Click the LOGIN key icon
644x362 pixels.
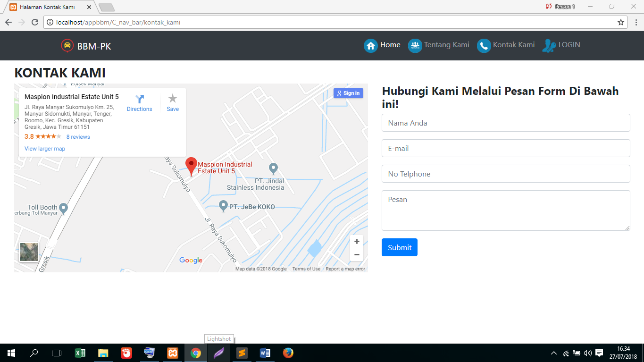coord(549,45)
